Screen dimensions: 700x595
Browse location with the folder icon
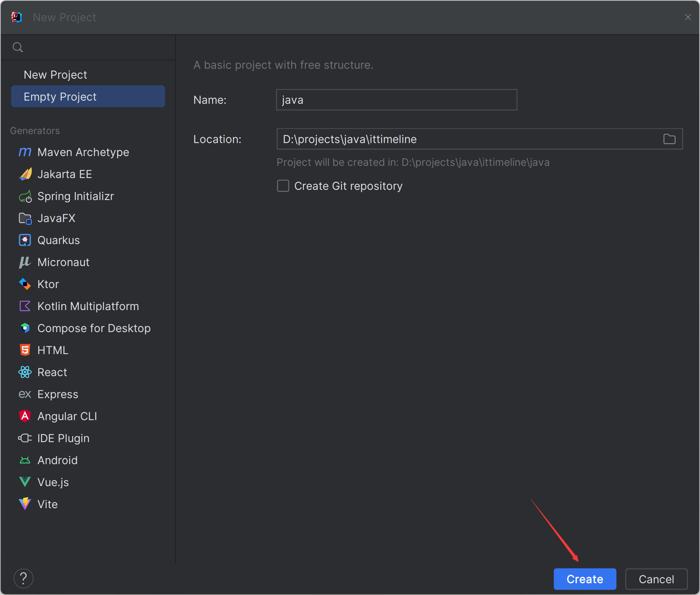(669, 139)
